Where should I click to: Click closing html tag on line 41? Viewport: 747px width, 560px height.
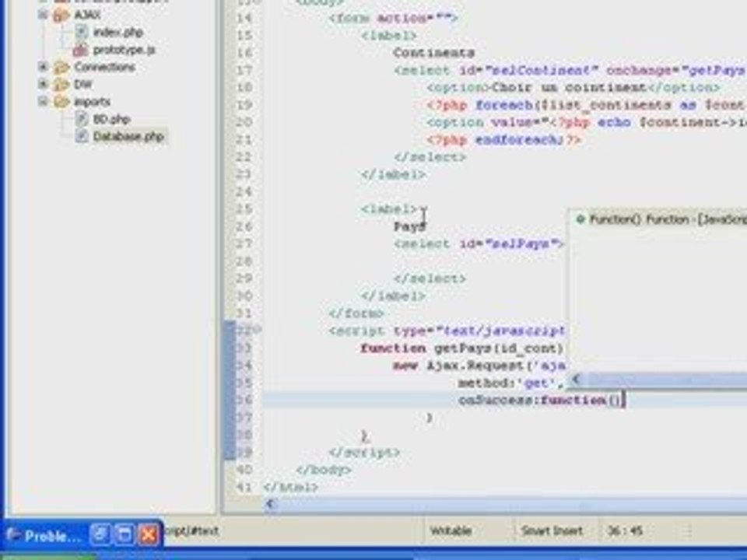pyautogui.click(x=290, y=488)
